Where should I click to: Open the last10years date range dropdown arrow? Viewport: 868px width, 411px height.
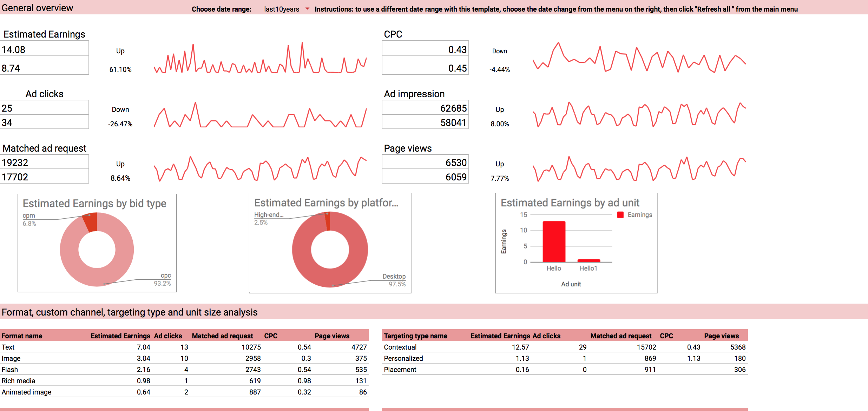tap(307, 9)
